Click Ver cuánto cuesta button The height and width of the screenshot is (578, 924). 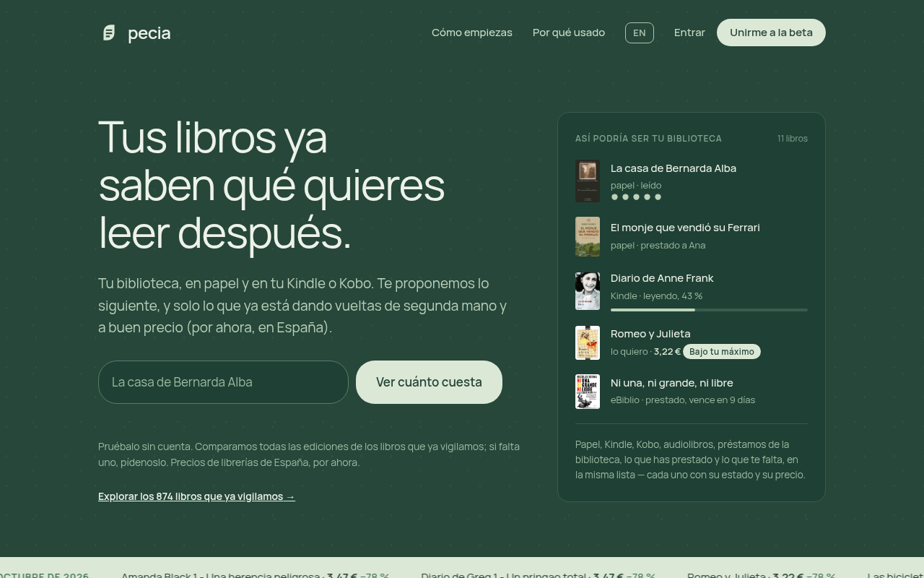(x=429, y=382)
